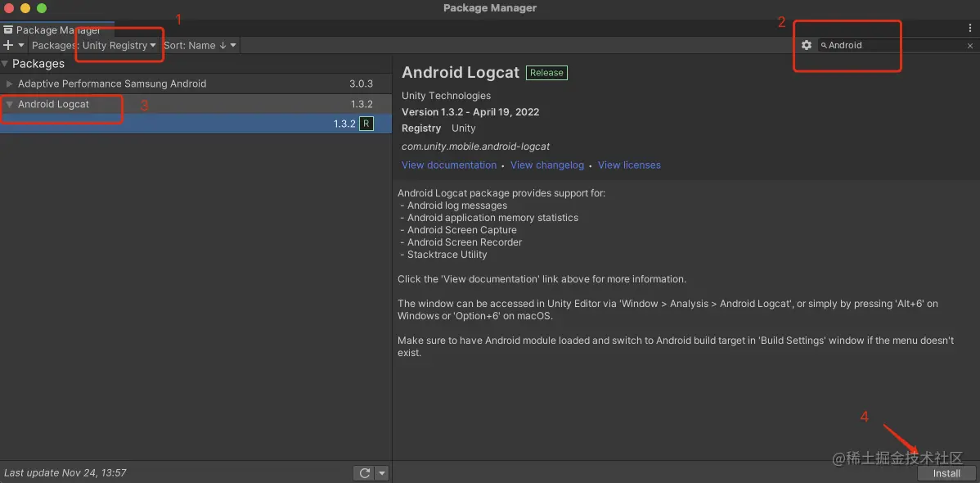Click the version 3.0.3 text

(x=362, y=84)
